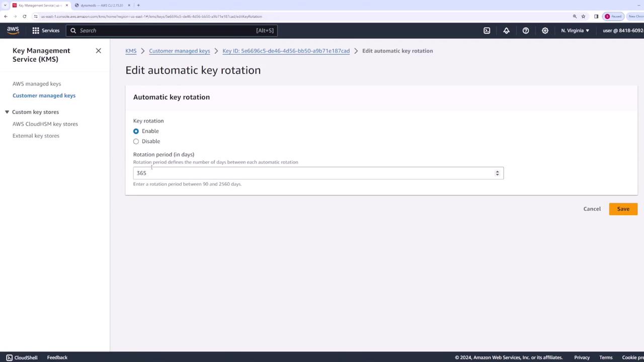Cancel editing key rotation

point(592,209)
